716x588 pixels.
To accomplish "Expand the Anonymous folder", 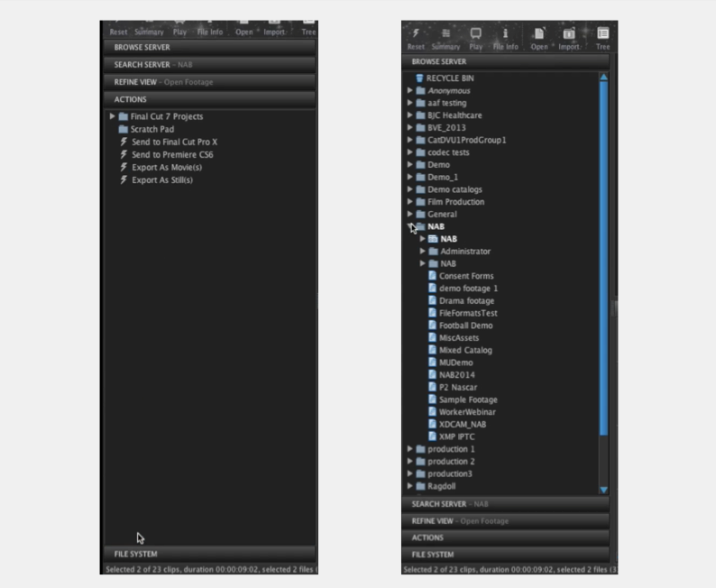I will point(409,90).
